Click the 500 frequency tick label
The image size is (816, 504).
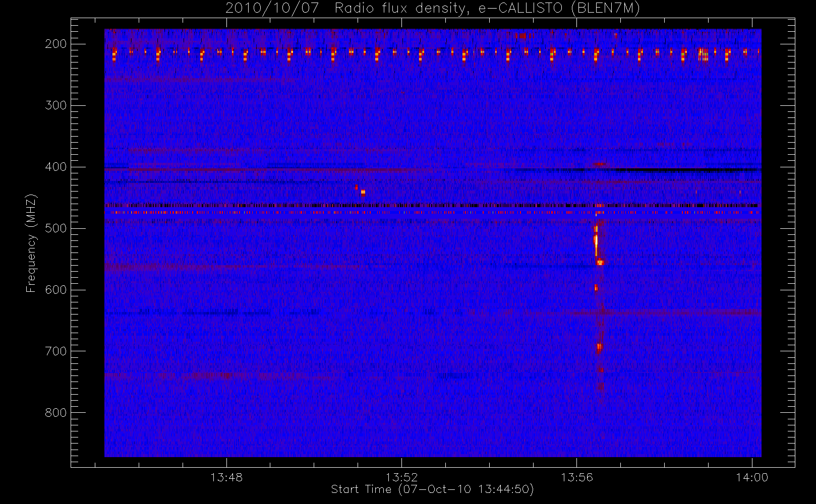[x=55, y=228]
